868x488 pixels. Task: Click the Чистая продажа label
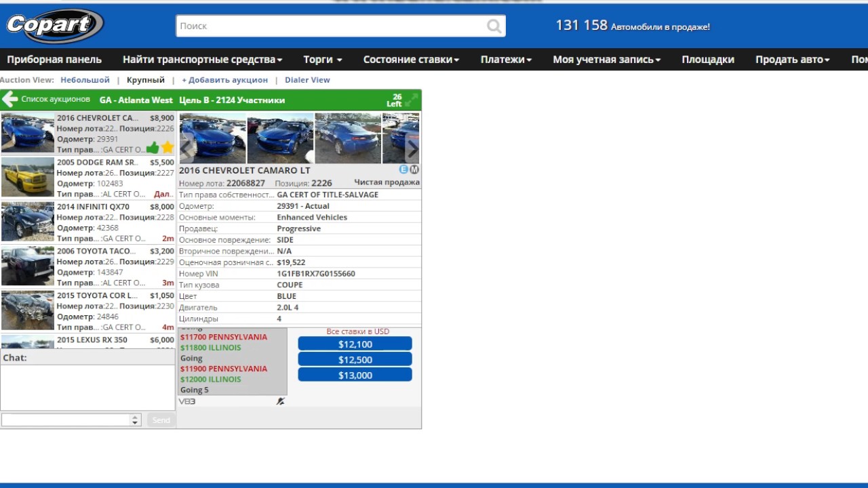(387, 182)
